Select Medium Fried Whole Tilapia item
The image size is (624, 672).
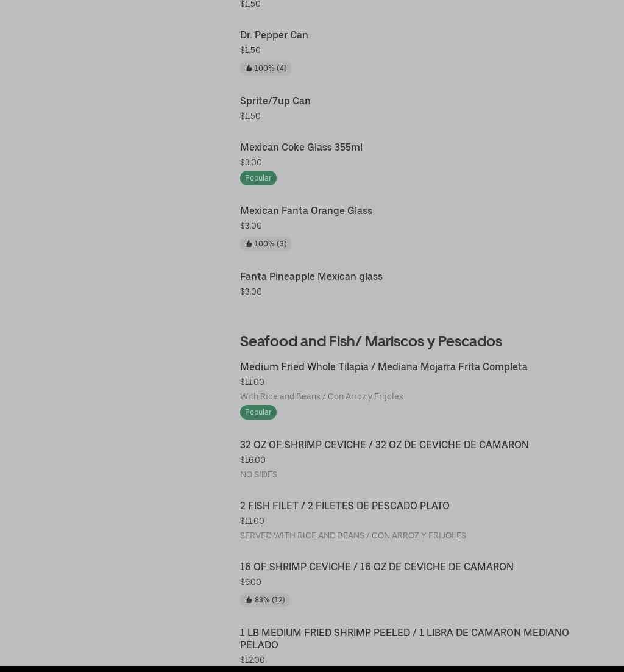[x=383, y=366]
